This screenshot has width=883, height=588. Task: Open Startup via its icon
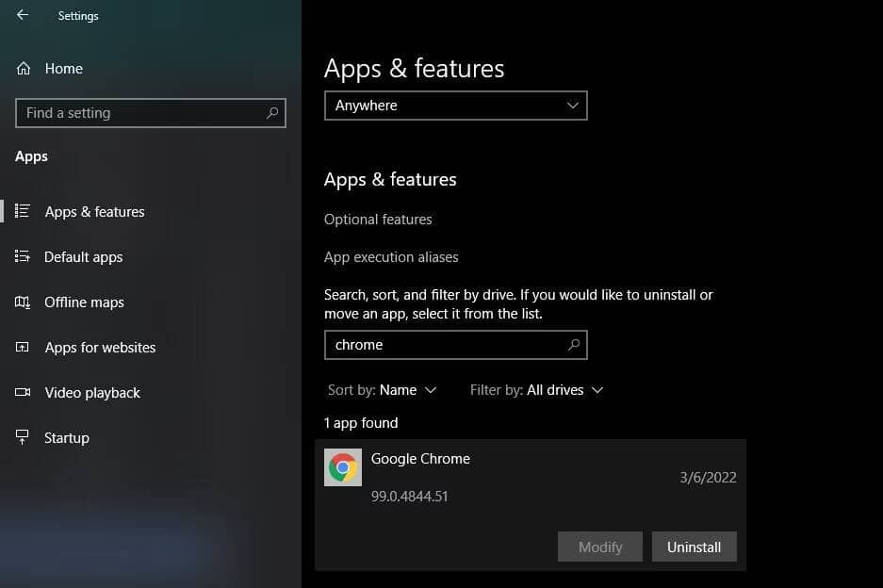coord(21,437)
